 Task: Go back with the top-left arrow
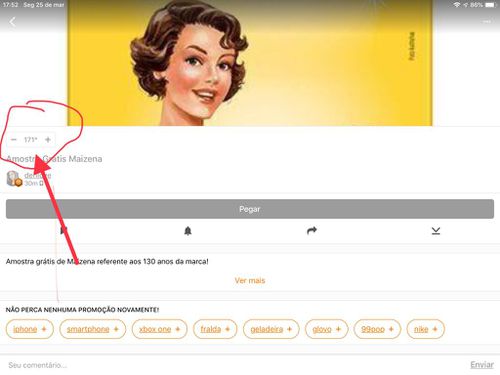pos(12,22)
